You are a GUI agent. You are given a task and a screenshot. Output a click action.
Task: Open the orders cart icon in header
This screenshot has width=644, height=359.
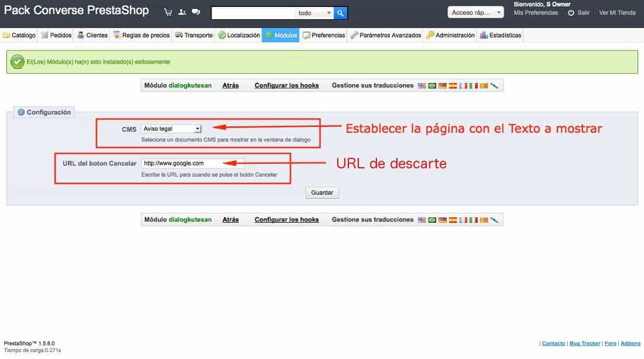(168, 12)
